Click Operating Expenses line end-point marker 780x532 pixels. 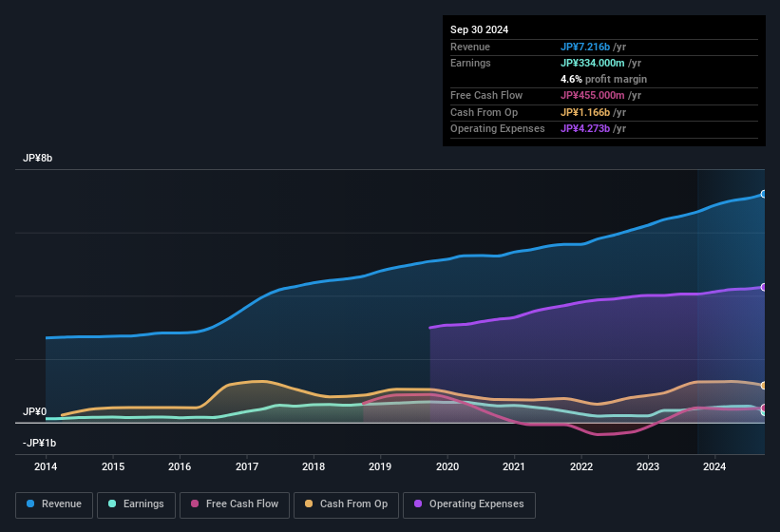[764, 287]
